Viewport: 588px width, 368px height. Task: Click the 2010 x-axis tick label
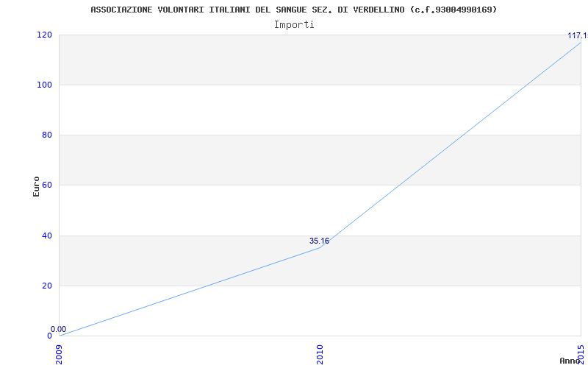coord(320,354)
